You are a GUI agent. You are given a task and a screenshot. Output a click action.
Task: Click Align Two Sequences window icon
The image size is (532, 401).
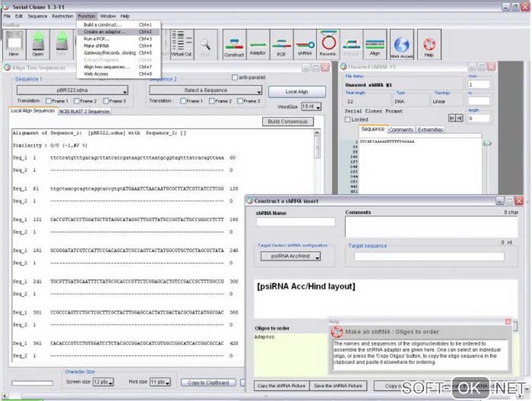(x=7, y=67)
